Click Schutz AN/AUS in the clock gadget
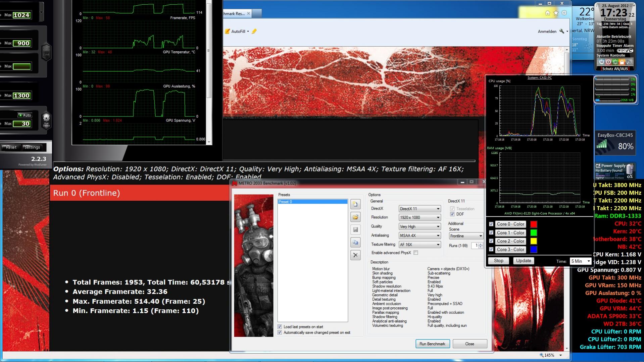644x362 pixels. [x=615, y=69]
